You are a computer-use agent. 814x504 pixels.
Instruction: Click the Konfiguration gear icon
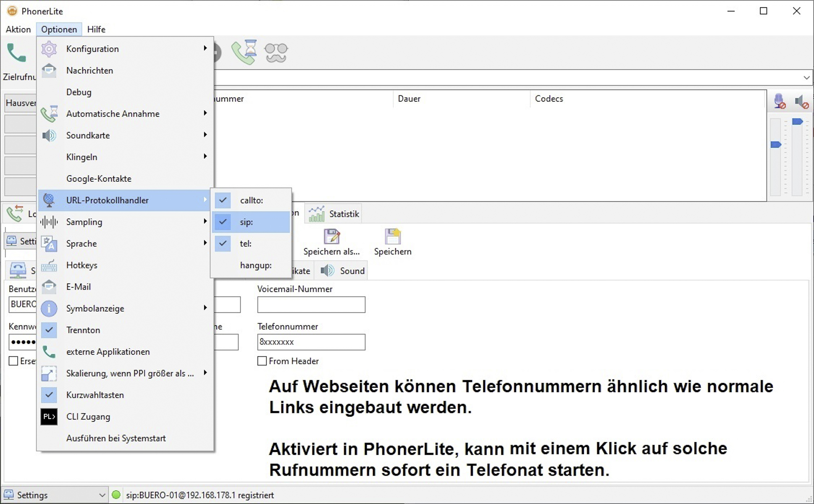(x=49, y=49)
